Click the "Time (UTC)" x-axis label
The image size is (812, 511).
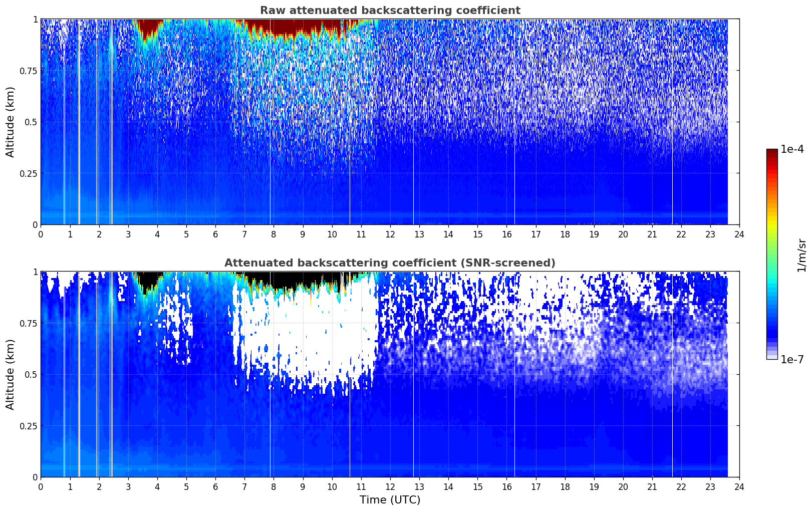tap(390, 500)
